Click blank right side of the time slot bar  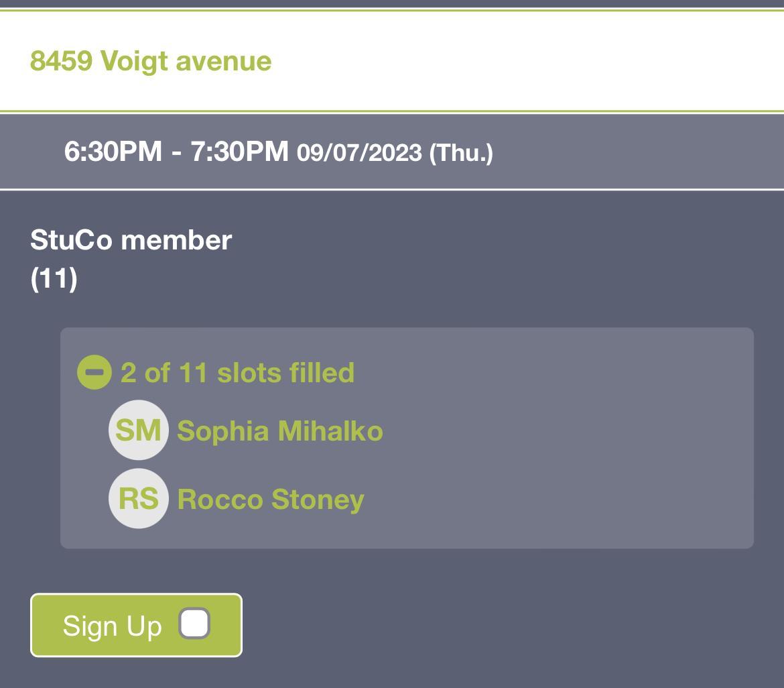(637, 152)
